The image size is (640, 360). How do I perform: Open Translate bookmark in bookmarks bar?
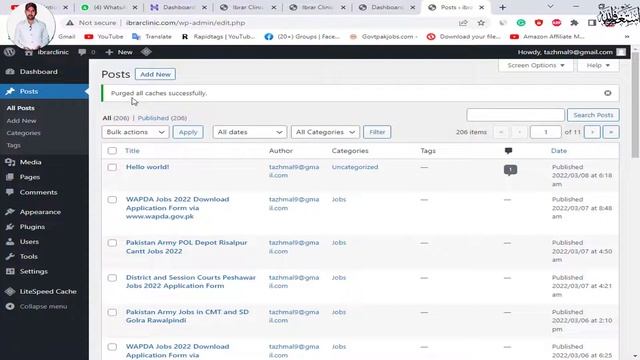coord(152,37)
